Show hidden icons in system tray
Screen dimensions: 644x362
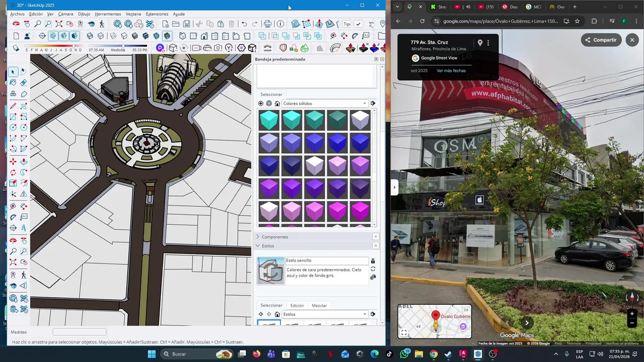(556, 354)
